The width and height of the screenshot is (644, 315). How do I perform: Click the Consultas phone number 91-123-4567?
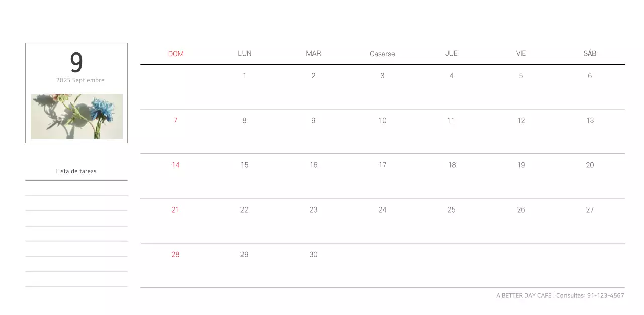tap(605, 295)
